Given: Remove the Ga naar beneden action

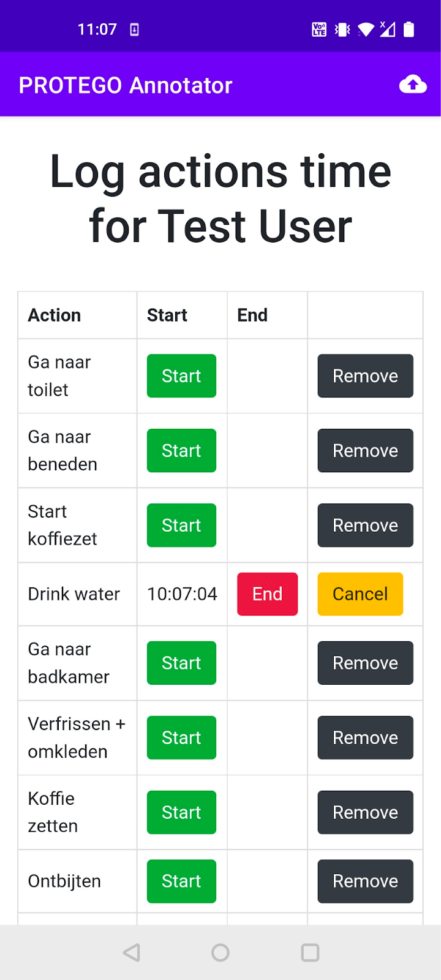Looking at the screenshot, I should click(x=365, y=450).
